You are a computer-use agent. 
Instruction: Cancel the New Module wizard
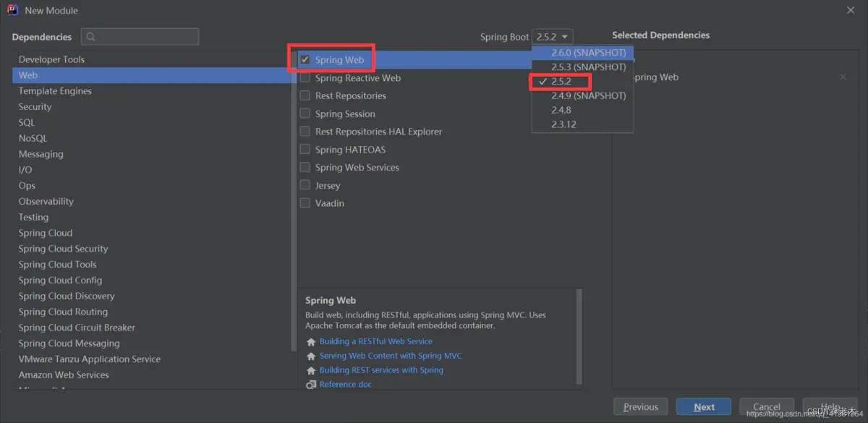[x=767, y=407]
